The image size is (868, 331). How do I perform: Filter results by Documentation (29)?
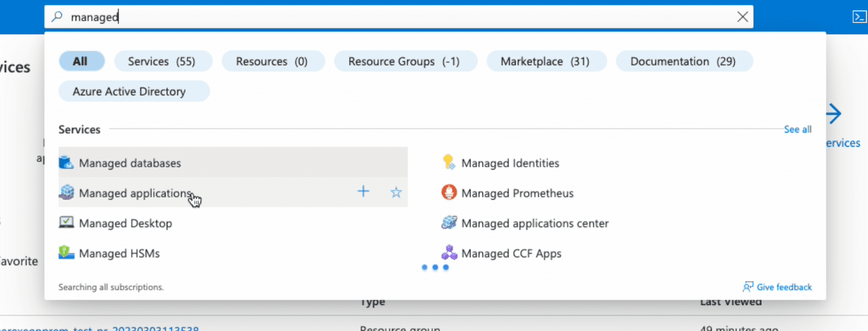coord(683,61)
